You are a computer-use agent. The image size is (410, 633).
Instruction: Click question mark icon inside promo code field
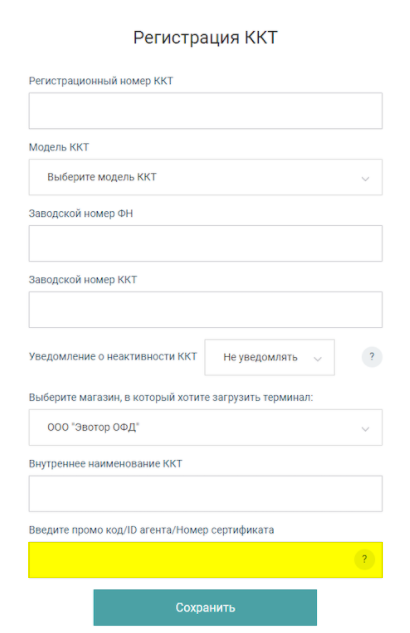click(x=364, y=559)
